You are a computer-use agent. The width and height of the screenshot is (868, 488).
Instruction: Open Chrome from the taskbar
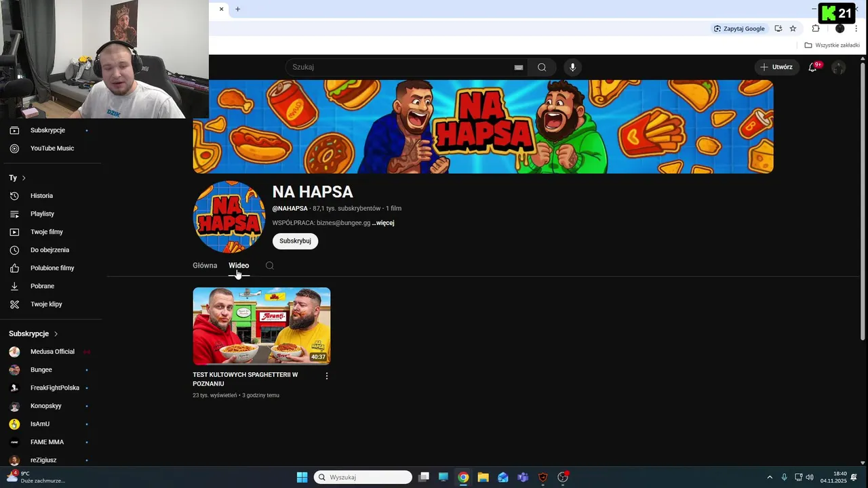point(463,477)
